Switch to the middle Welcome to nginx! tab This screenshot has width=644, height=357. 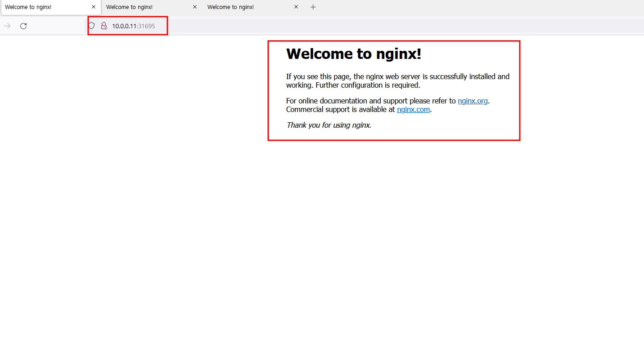152,7
